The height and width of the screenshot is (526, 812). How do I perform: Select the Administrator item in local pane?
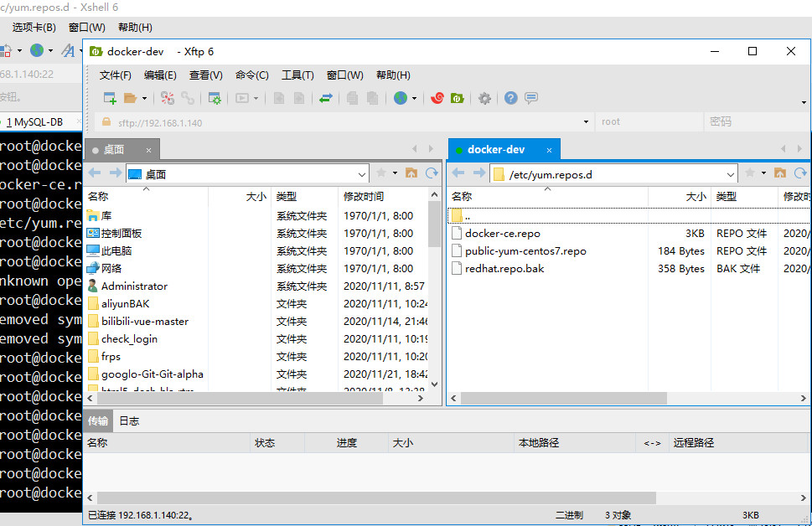click(x=134, y=286)
